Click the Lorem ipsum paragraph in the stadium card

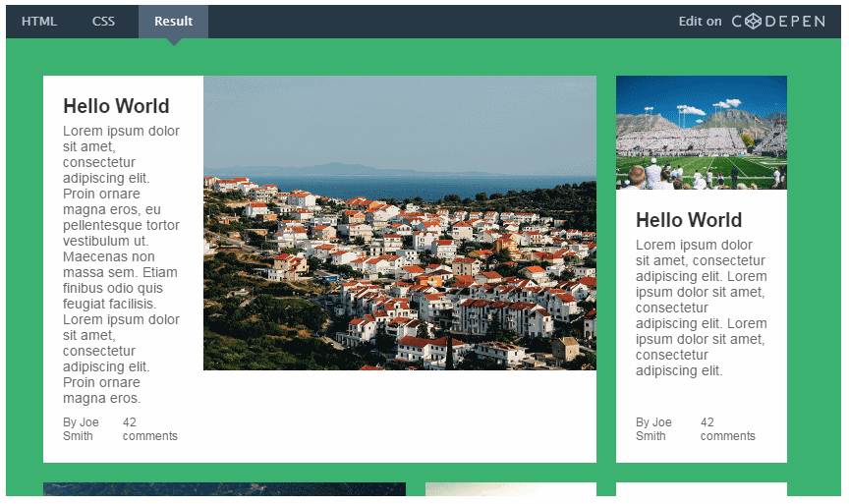[702, 308]
